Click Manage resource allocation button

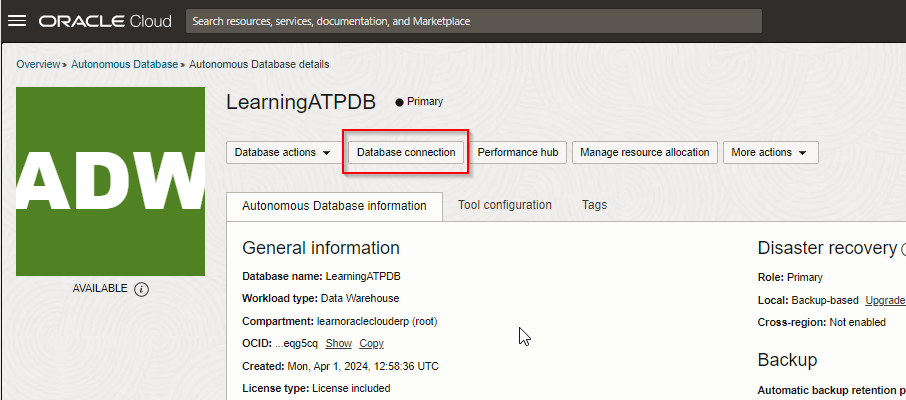(x=645, y=153)
